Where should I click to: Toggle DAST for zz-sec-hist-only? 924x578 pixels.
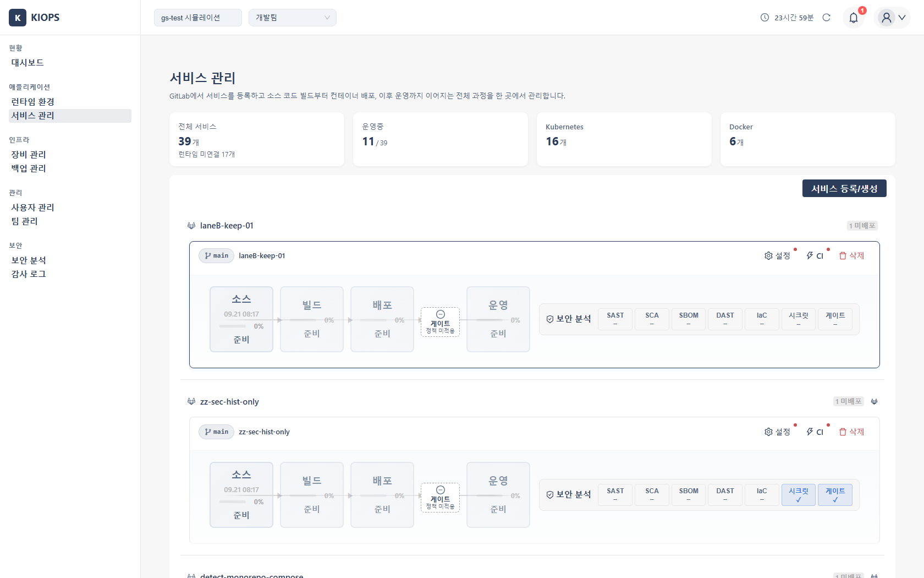point(725,495)
